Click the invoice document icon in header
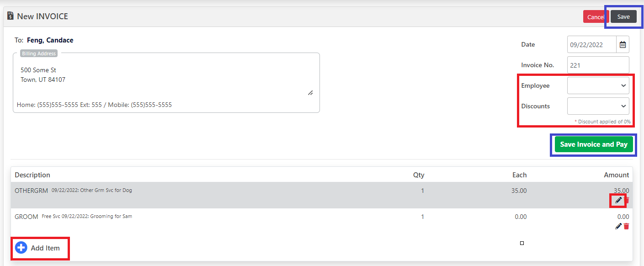Screen dimensions: 644x266 coord(10,16)
